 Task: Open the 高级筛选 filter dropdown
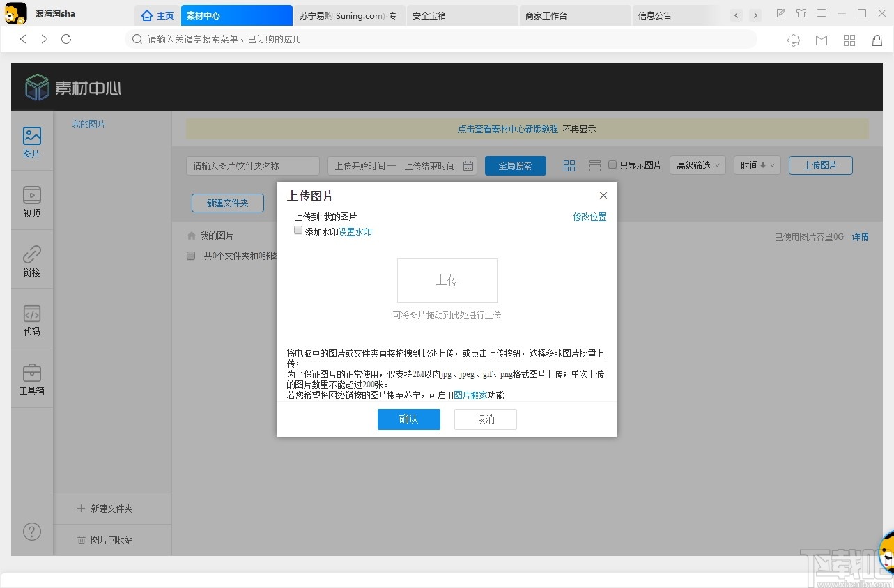pos(697,165)
